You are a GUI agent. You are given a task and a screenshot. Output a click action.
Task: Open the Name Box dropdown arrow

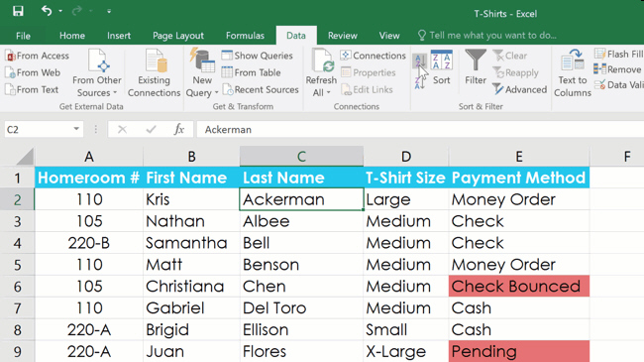coord(76,129)
